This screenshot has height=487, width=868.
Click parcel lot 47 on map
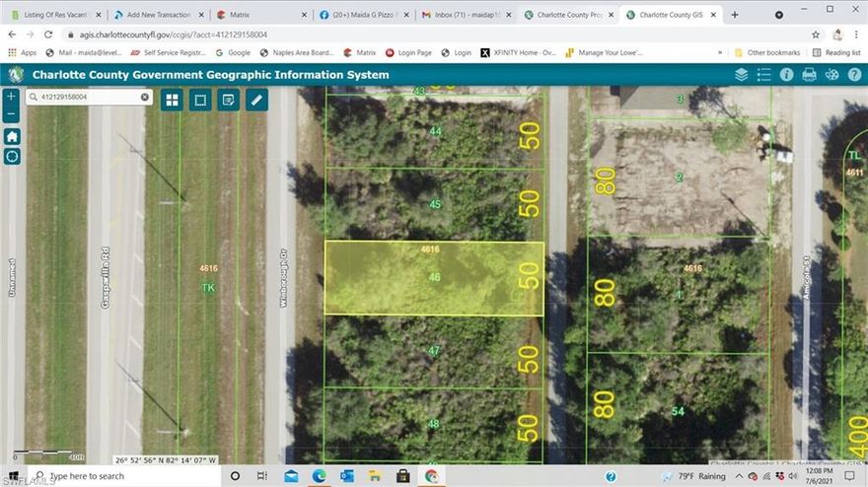(x=434, y=350)
